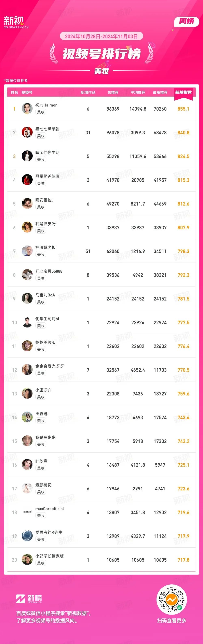Image resolution: width=203 pixels, height=644 pixels.
Task: Click the 平均推荐 column header
Action: (x=138, y=93)
